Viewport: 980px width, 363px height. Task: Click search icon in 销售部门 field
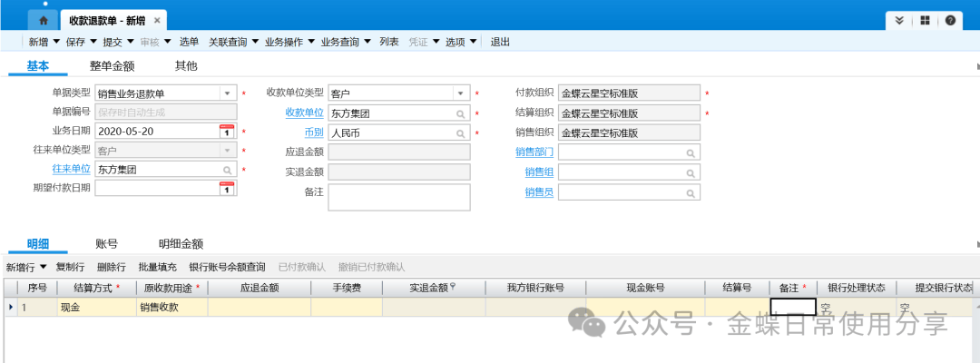691,152
